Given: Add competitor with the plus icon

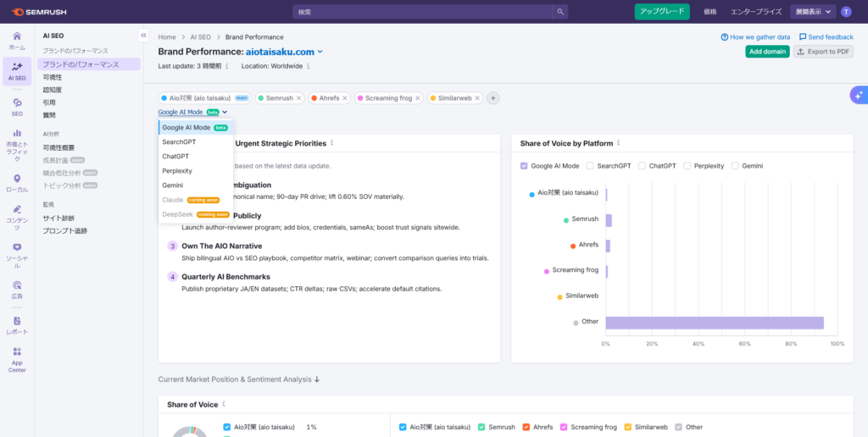Looking at the screenshot, I should point(493,98).
